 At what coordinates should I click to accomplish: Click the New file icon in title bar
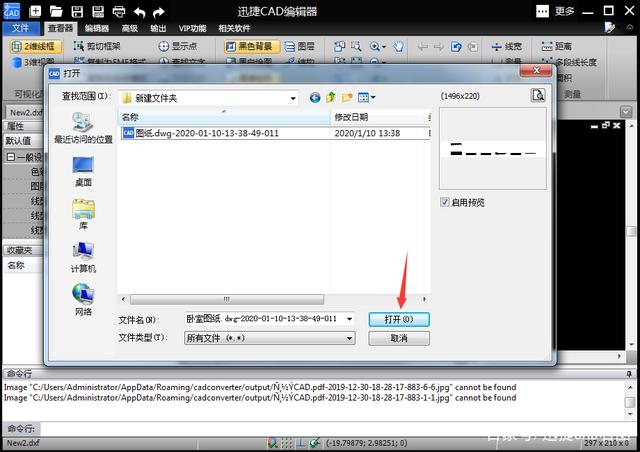tap(36, 11)
